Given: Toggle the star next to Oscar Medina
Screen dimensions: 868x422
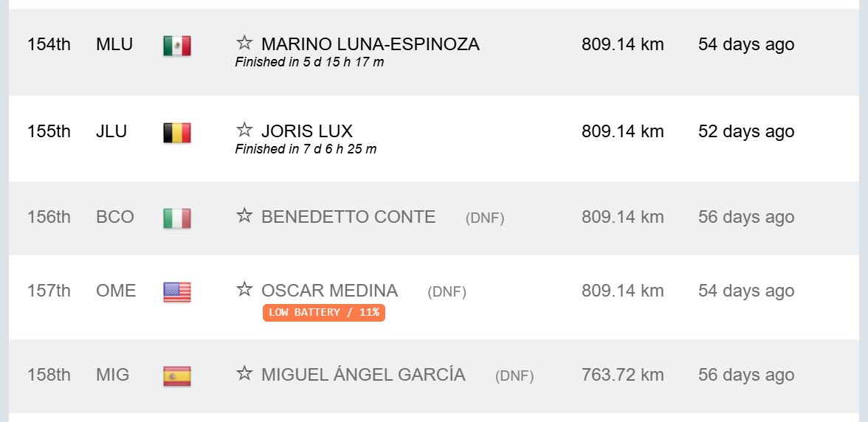Looking at the screenshot, I should click(244, 288).
